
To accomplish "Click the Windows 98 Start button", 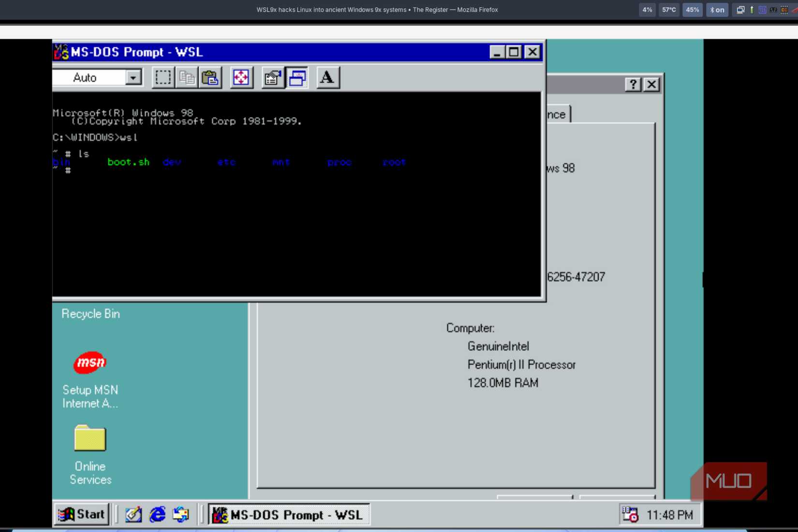I will point(81,514).
